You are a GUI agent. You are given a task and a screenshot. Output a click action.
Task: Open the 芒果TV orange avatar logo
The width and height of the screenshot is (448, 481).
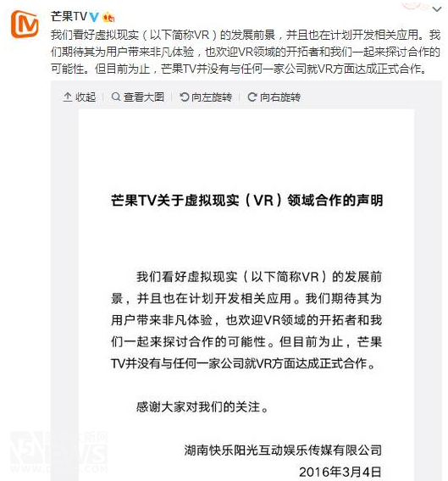(25, 24)
